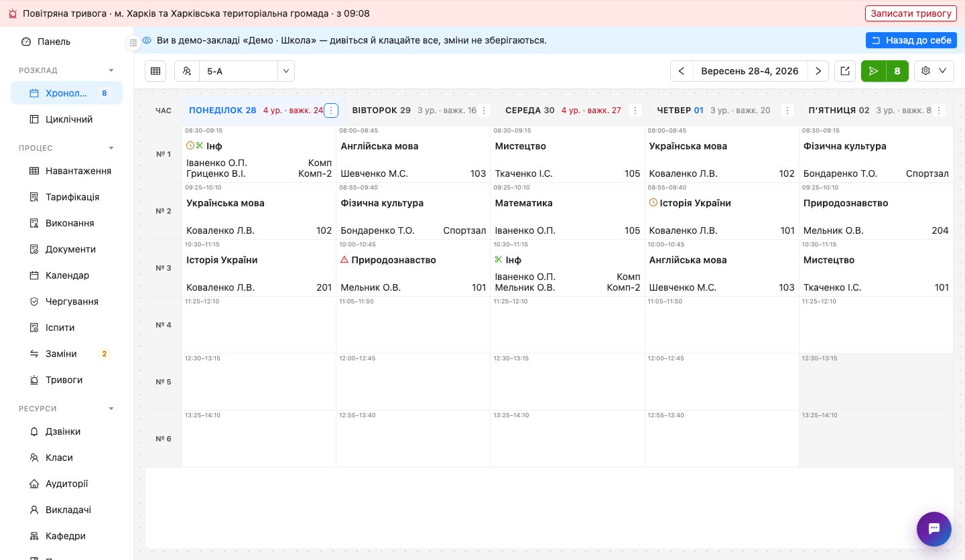
Task: Open the Викладачі page
Action: 66,510
